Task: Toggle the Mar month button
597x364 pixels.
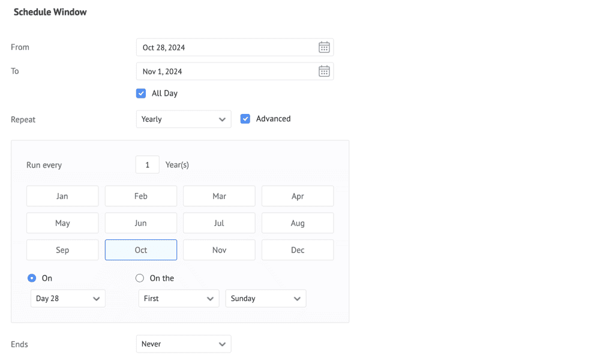Action: point(219,196)
